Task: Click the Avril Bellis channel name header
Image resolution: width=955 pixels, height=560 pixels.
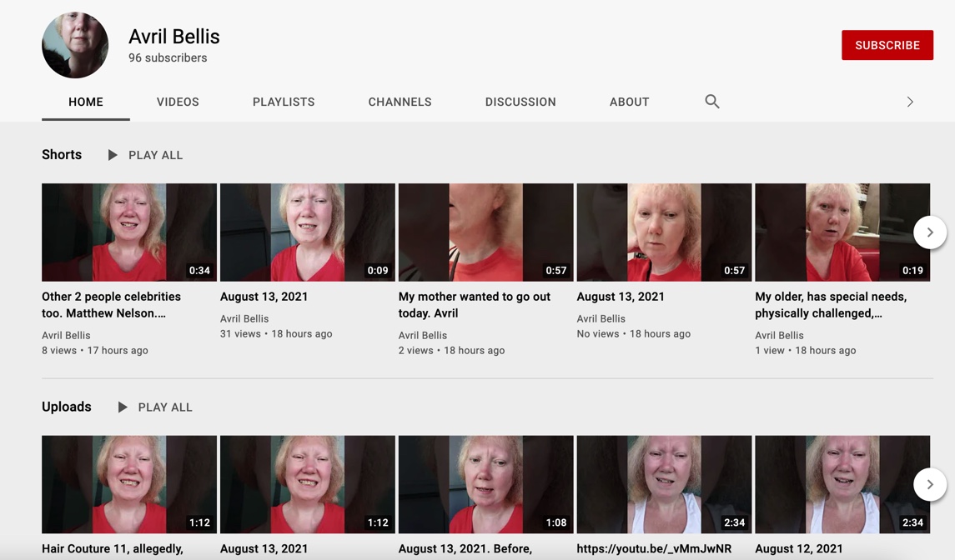Action: tap(174, 37)
